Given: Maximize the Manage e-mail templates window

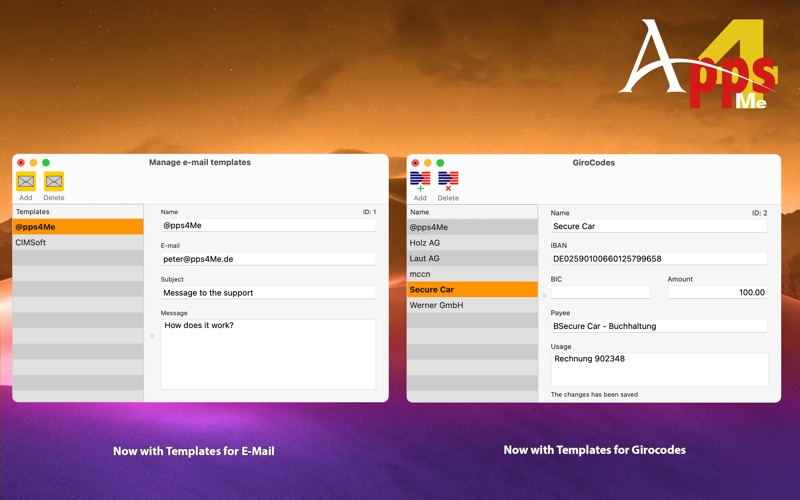Looking at the screenshot, I should click(46, 163).
